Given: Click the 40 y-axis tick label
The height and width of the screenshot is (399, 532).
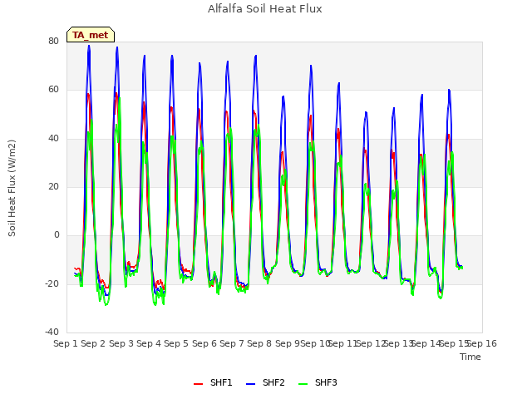Looking at the screenshot, I should tap(53, 138).
